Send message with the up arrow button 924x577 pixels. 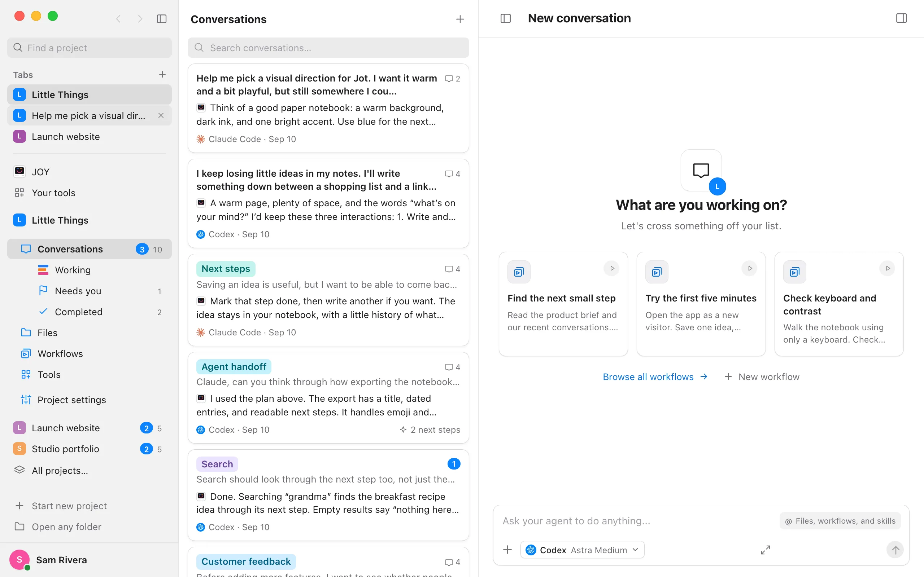(895, 550)
